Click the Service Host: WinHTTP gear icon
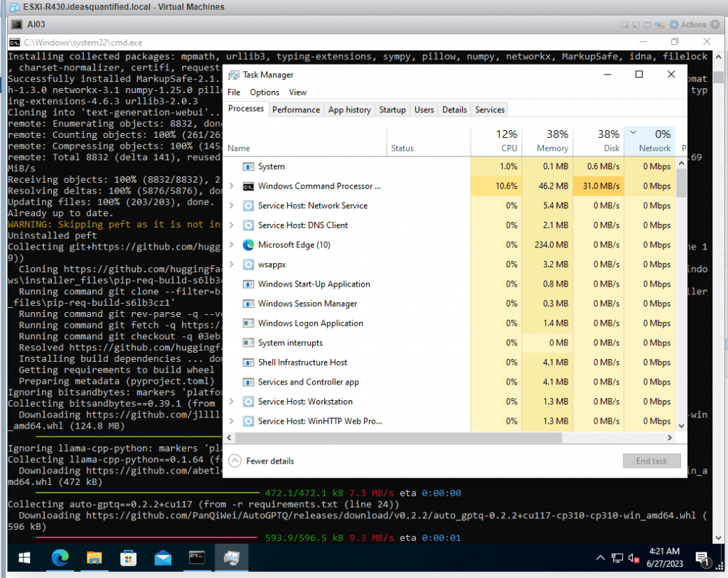This screenshot has width=728, height=578. point(248,421)
